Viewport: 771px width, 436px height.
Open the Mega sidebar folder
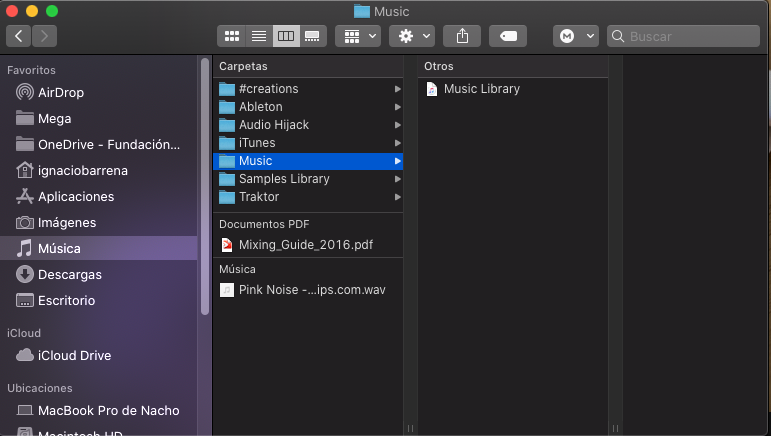(98, 118)
